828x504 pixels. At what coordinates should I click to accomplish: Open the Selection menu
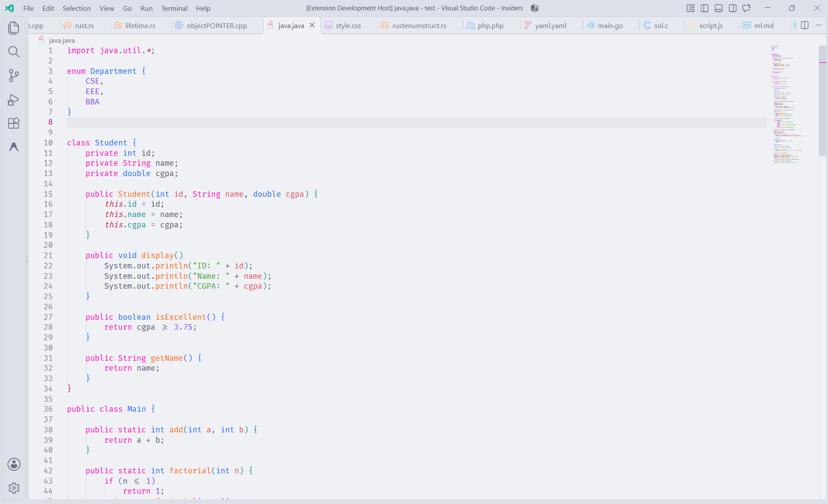coord(76,8)
